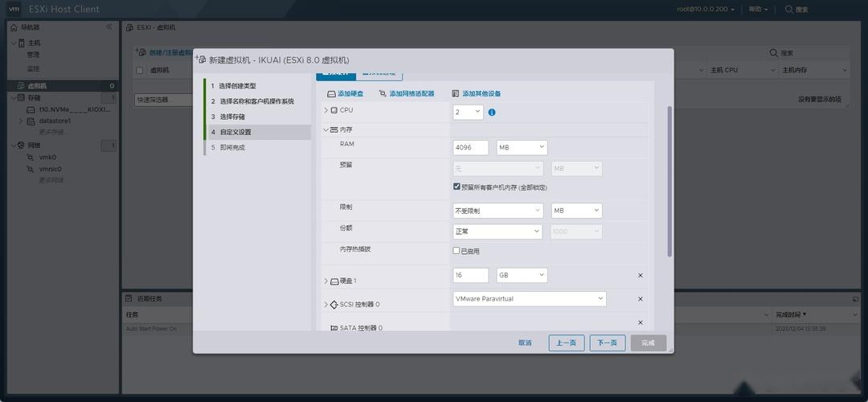
Task: Click the host (主机) icon in navigator
Action: click(23, 43)
